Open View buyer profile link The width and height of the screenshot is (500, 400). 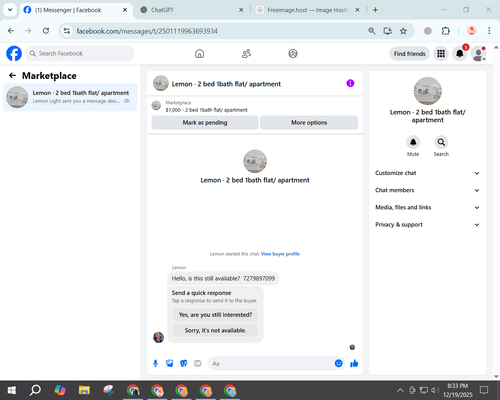coord(280,254)
